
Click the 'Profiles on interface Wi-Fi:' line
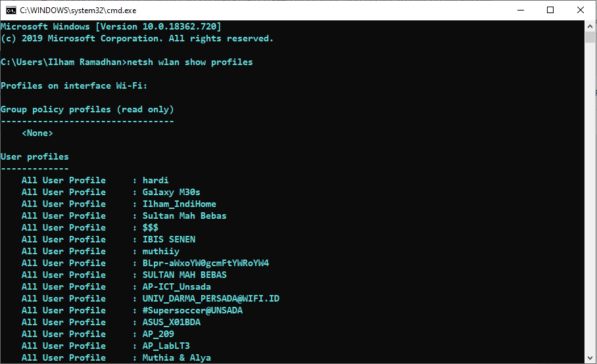(x=74, y=85)
